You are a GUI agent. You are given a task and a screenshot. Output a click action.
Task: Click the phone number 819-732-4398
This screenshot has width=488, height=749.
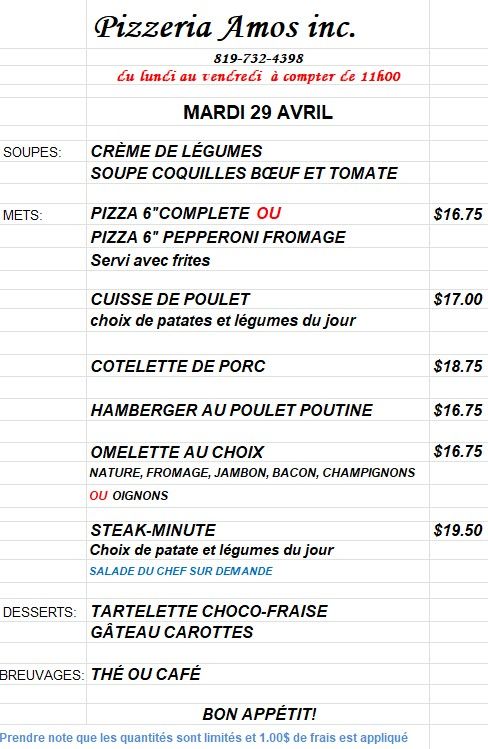pyautogui.click(x=258, y=58)
